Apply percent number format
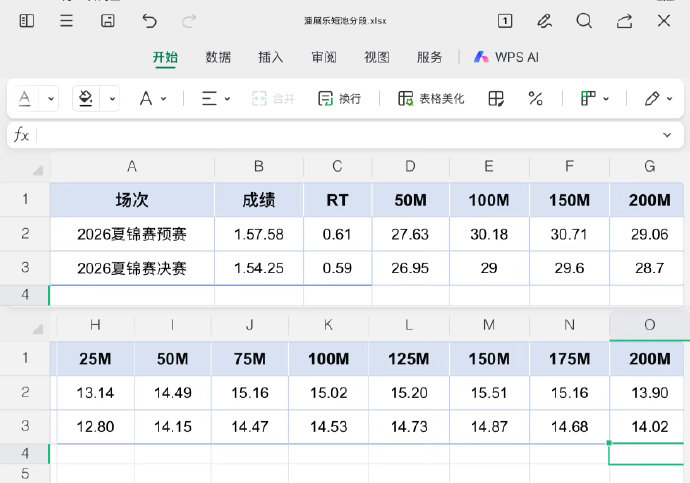This screenshot has width=690, height=483. tap(535, 99)
